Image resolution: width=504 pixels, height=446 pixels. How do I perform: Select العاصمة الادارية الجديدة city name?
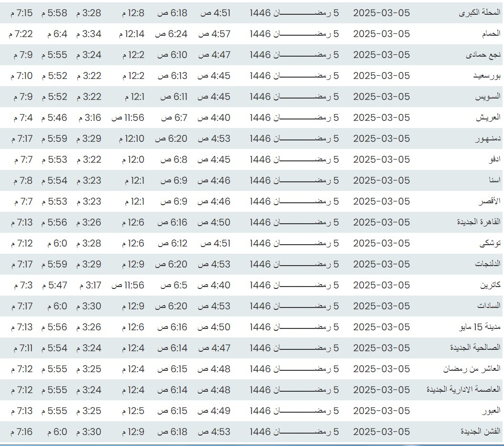463,390
